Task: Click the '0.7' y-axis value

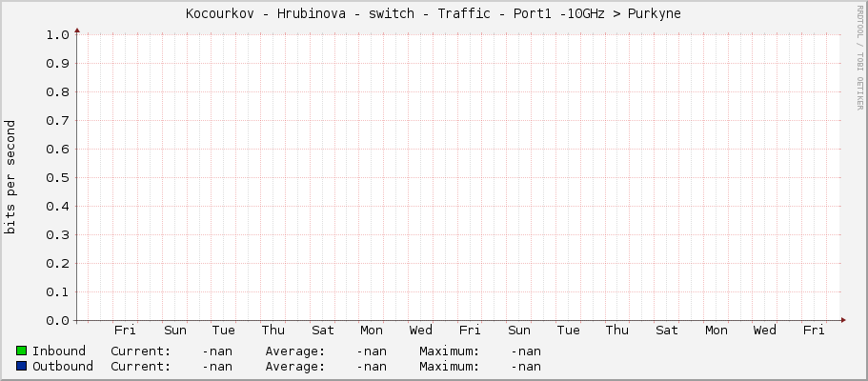Action: (57, 121)
